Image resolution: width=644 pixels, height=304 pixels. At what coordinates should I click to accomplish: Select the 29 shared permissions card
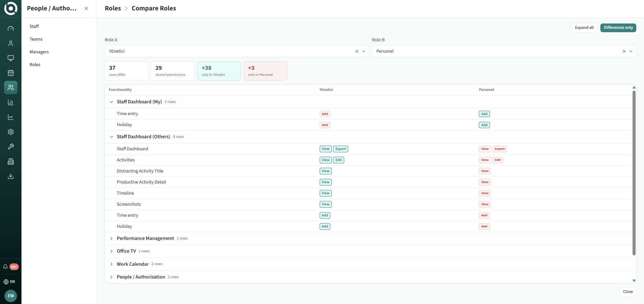pos(173,71)
